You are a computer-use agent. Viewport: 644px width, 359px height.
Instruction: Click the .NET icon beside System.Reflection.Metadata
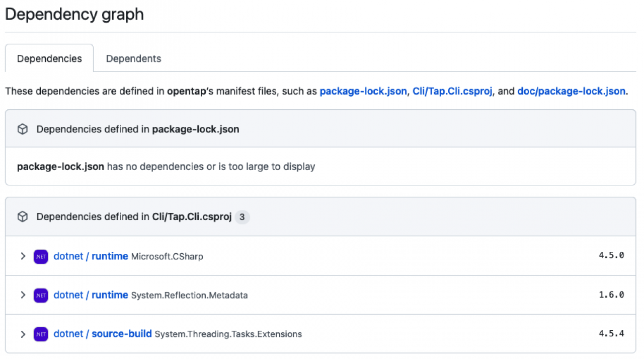point(41,295)
